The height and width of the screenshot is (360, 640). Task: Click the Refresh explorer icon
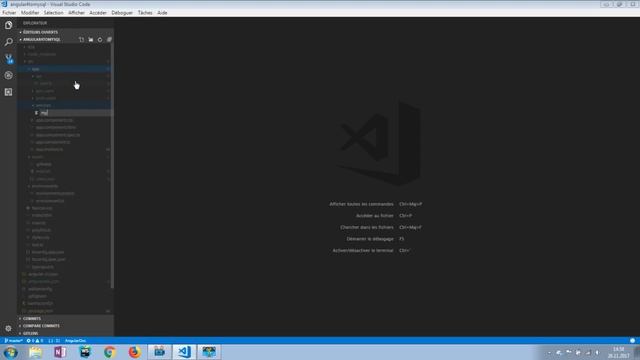point(100,40)
